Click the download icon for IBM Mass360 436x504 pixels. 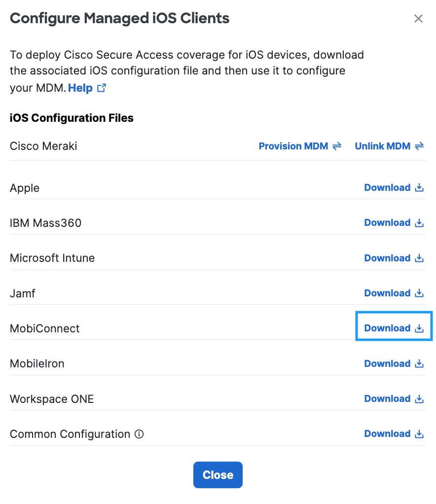tap(419, 222)
